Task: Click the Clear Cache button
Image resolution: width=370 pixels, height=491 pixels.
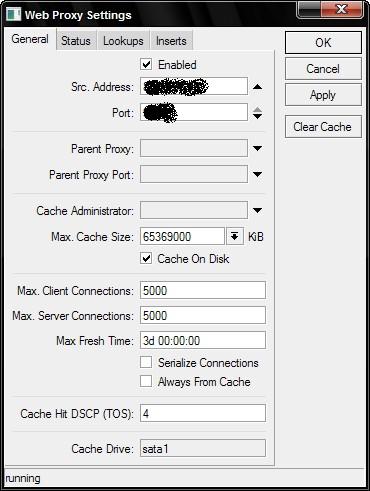Action: pos(323,127)
